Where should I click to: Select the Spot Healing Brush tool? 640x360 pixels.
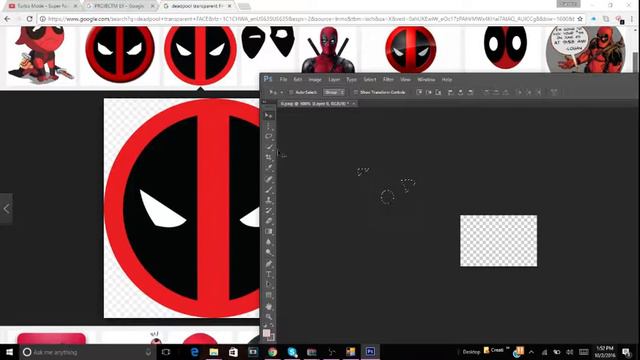point(268,179)
